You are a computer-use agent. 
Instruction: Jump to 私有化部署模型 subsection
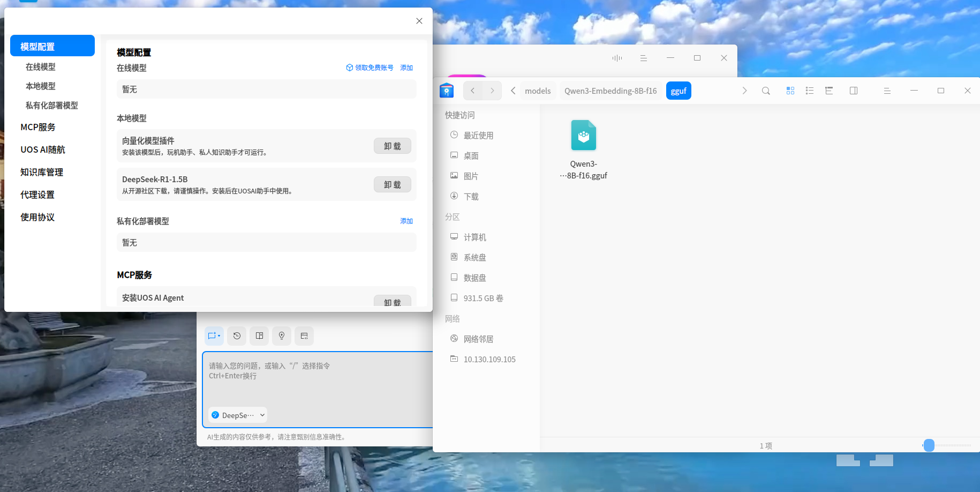tap(52, 106)
